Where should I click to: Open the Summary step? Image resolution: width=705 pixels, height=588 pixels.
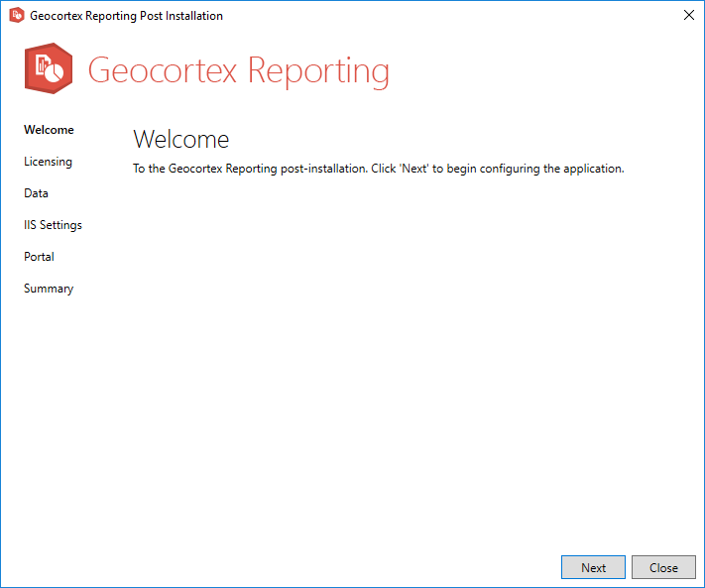click(49, 289)
